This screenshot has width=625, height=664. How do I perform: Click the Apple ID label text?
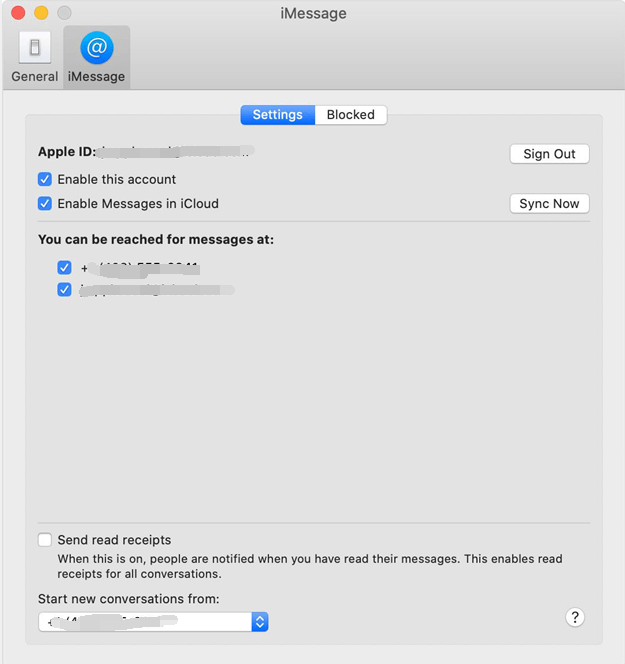click(x=67, y=152)
